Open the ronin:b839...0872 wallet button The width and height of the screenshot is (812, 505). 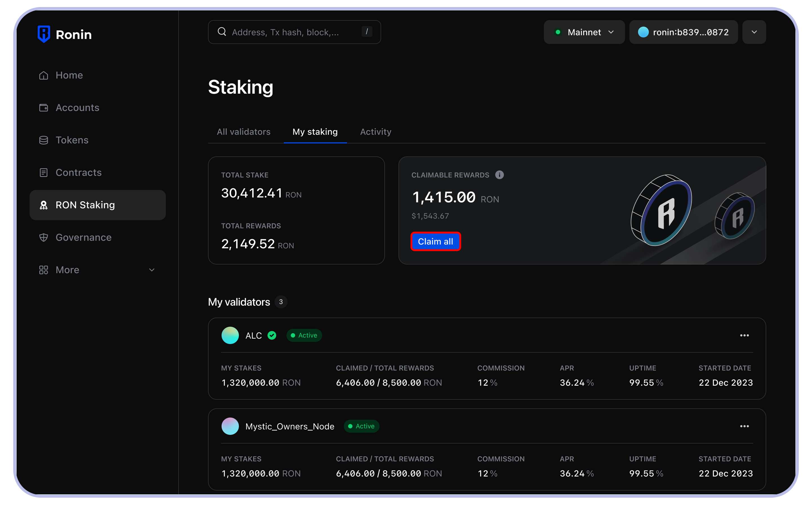pyautogui.click(x=683, y=32)
